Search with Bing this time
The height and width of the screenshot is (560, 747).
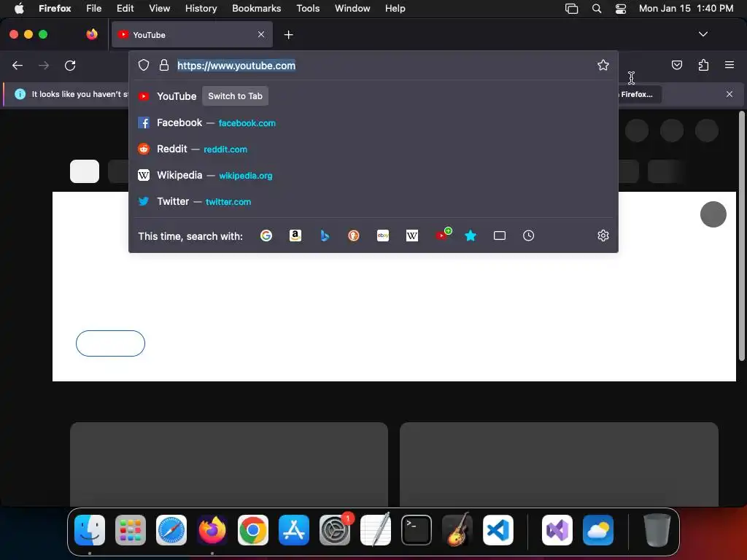click(325, 236)
